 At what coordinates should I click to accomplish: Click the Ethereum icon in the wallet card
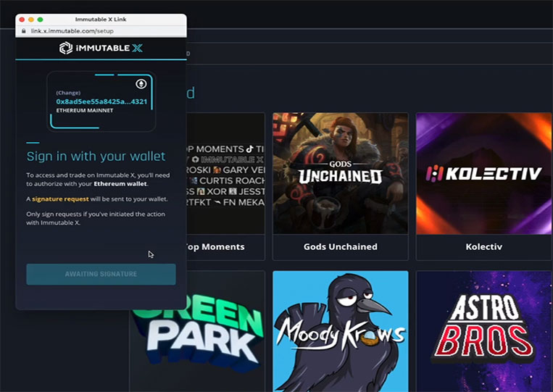[141, 84]
